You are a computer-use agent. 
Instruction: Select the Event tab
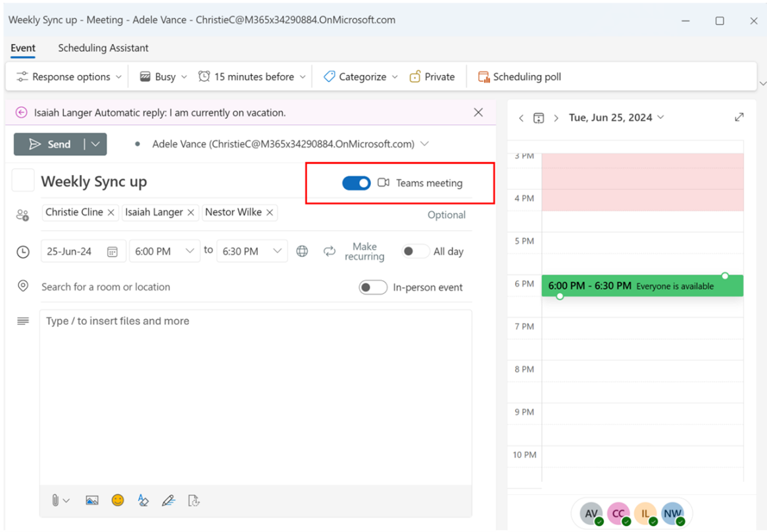click(23, 48)
